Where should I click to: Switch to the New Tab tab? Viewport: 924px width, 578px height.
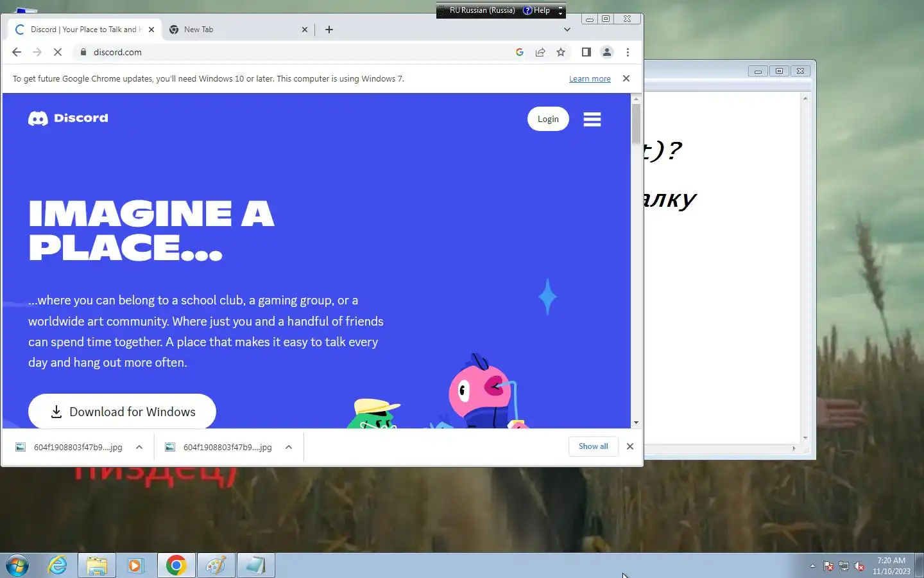(x=237, y=30)
